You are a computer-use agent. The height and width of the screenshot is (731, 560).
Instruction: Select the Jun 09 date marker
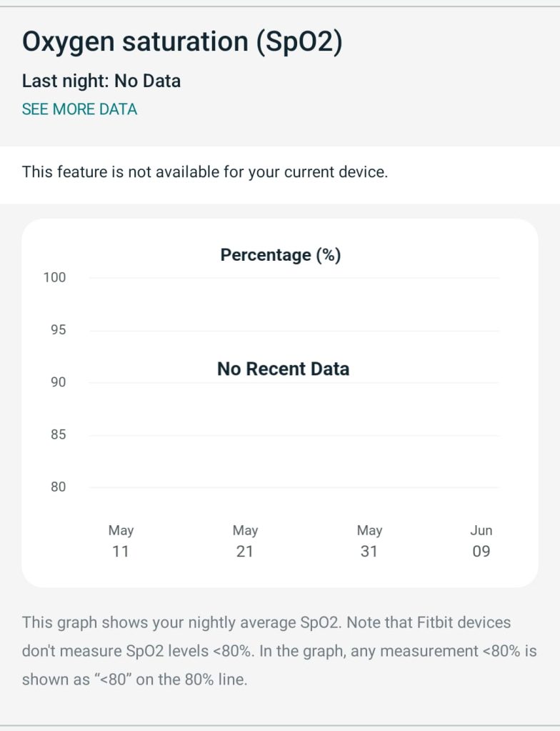[x=481, y=541]
